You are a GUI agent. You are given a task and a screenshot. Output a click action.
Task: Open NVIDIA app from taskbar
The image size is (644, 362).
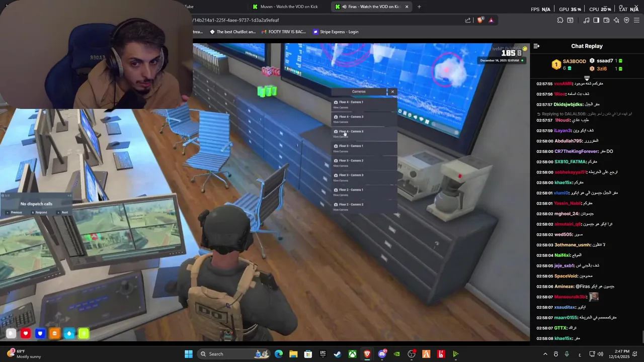pos(397,354)
